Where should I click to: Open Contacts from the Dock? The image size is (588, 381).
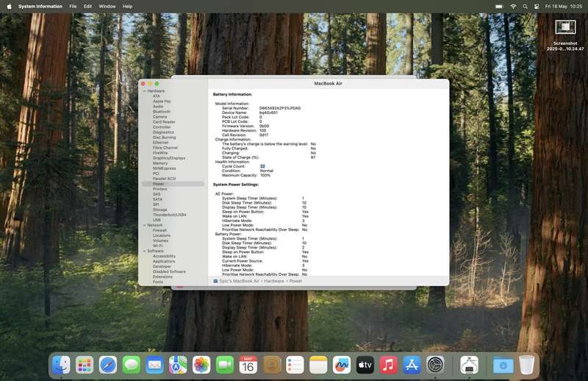click(271, 365)
